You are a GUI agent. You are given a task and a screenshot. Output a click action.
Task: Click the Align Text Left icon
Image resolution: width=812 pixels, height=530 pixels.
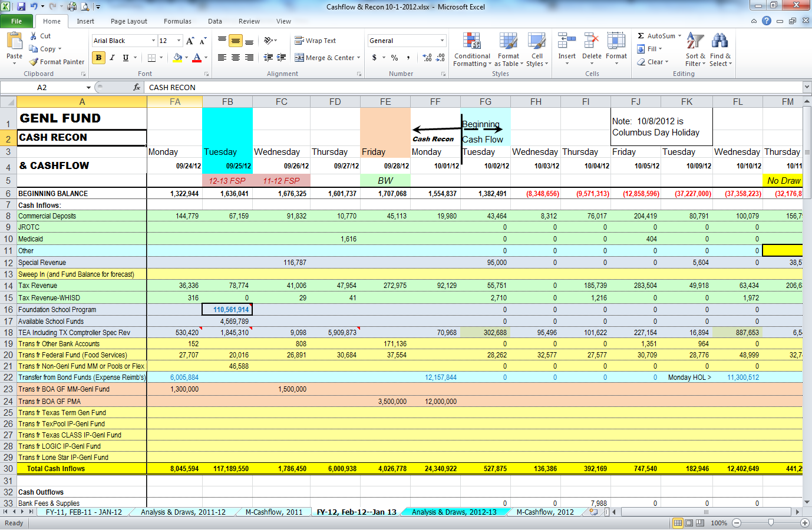[x=222, y=58]
